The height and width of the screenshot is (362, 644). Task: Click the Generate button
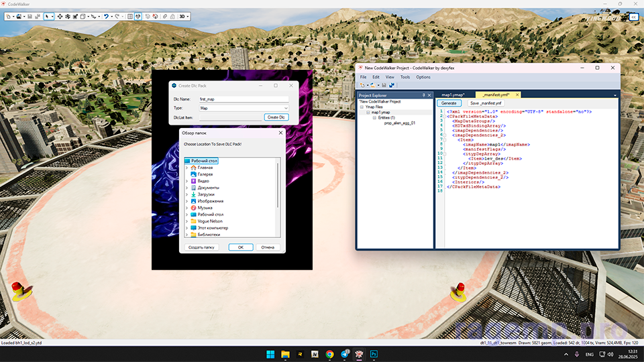tap(449, 103)
